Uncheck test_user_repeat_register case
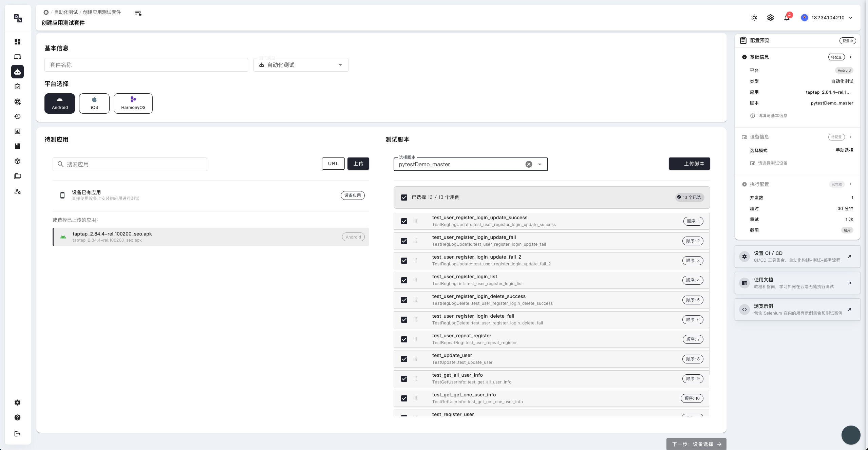 click(404, 339)
